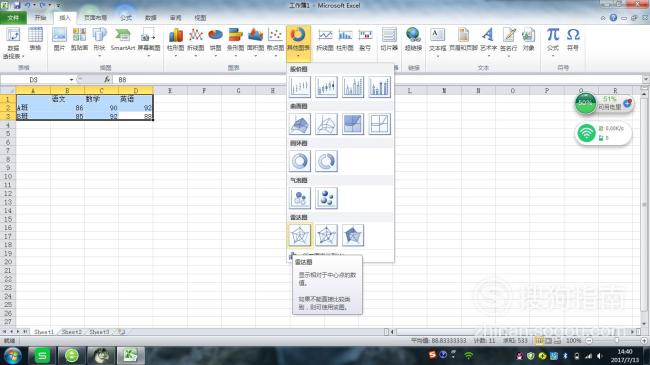Choose the 3-D surface chart thumbnail
Screen dimensions: 650x365
[300, 124]
